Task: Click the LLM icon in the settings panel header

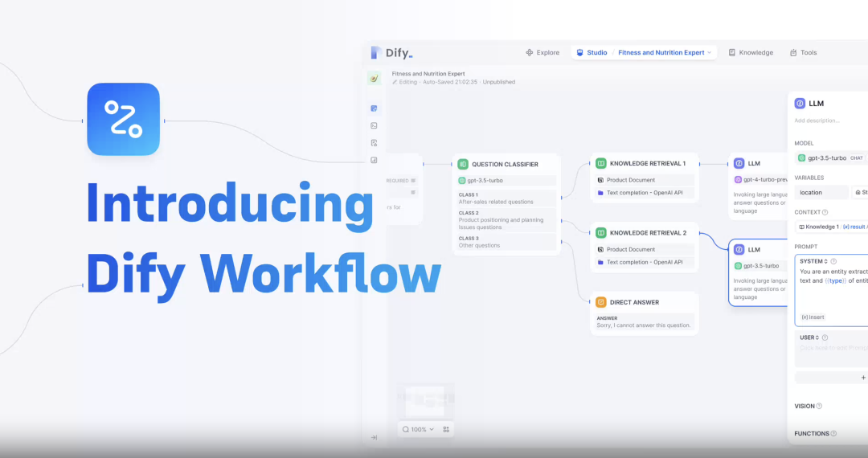Action: pyautogui.click(x=800, y=104)
